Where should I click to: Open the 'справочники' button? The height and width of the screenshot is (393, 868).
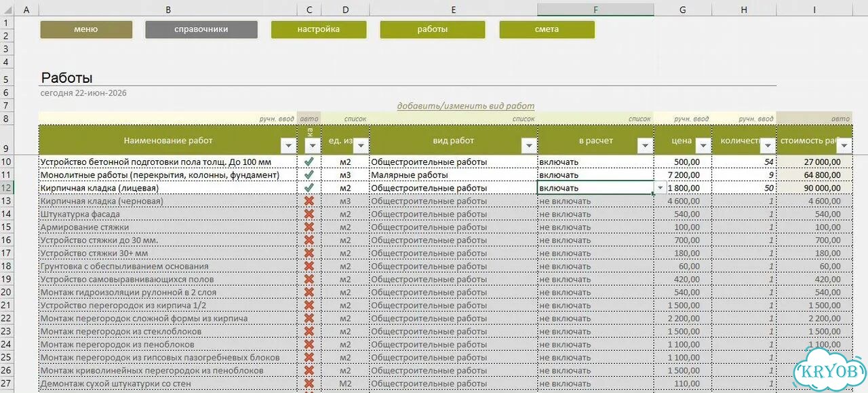(201, 30)
